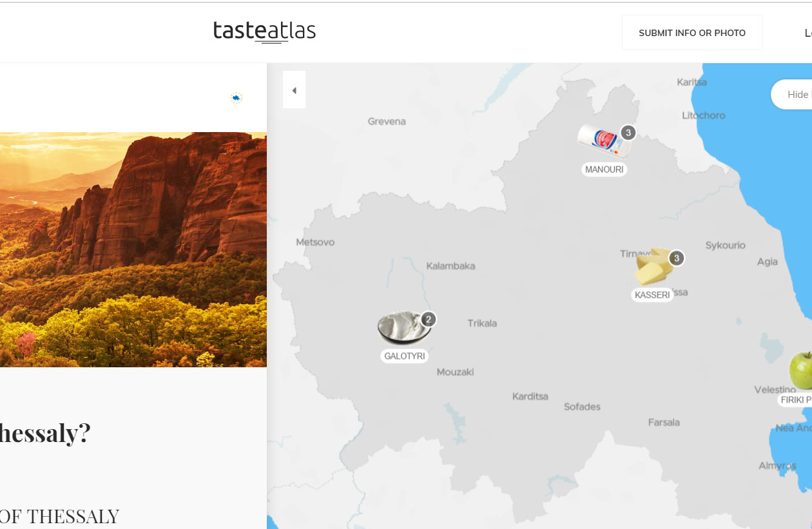812x529 pixels.
Task: Click the MANOURI text label
Action: pyautogui.click(x=604, y=169)
